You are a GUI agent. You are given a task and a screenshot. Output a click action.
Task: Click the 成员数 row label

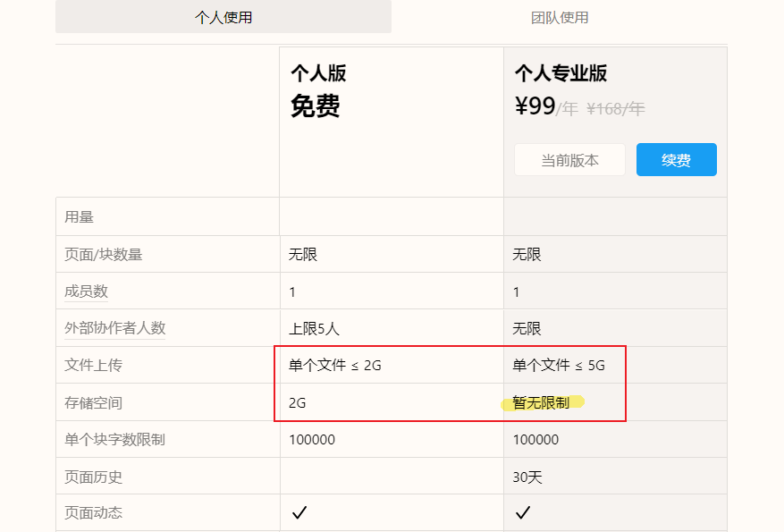point(86,291)
